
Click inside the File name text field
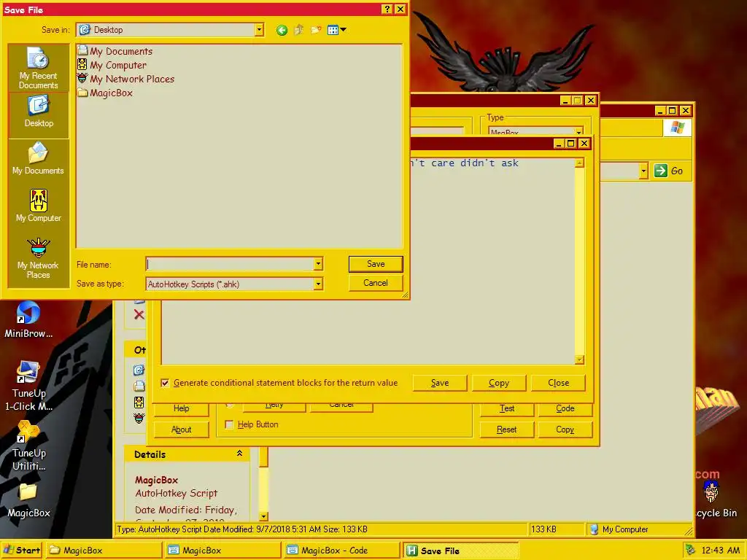230,264
